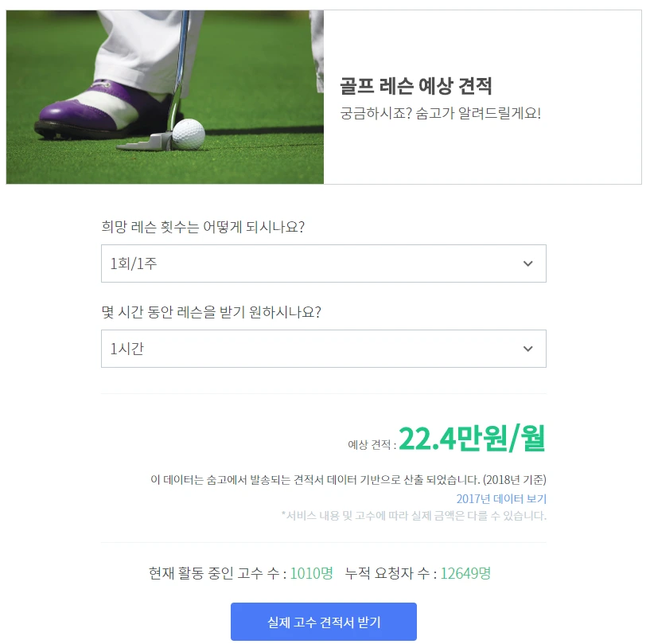The image size is (650, 644).
Task: Open the 2017년 데이터 보기 link
Action: pos(501,498)
